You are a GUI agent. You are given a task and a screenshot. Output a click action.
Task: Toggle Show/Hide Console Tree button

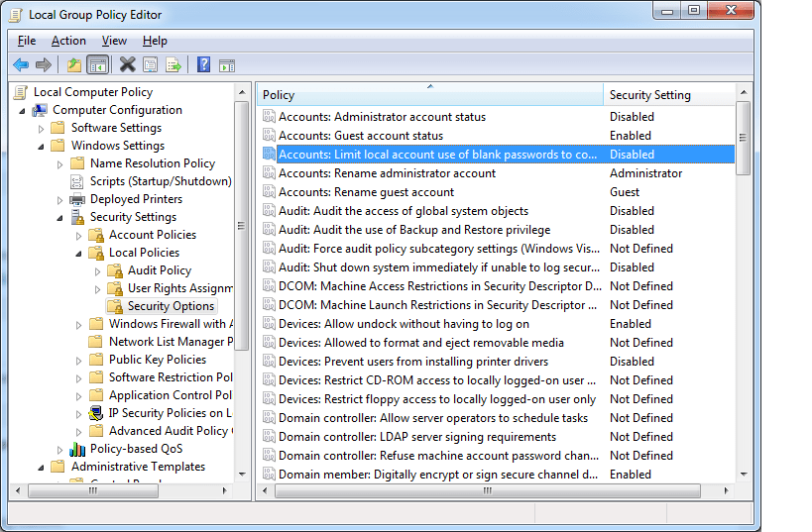[98, 65]
